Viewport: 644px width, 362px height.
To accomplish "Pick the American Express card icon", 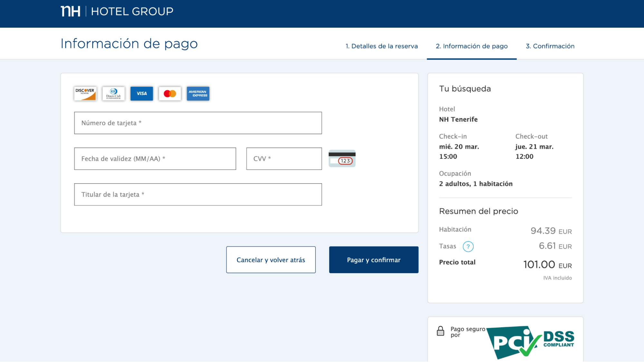I will click(198, 93).
